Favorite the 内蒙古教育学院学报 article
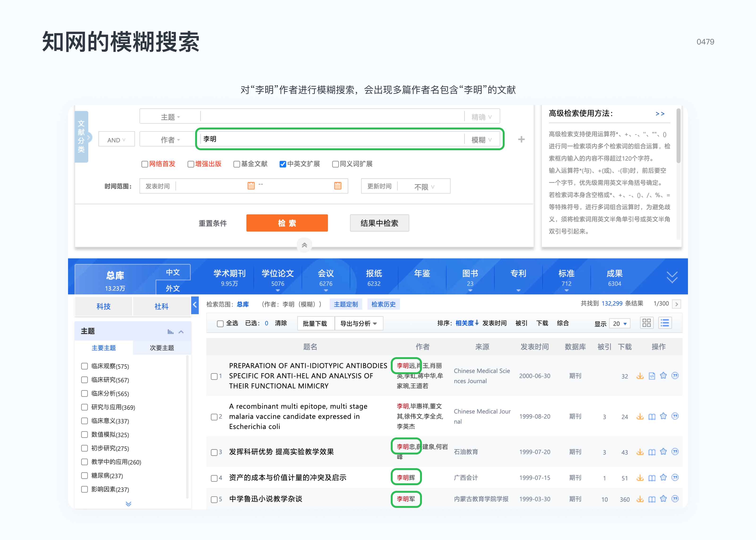756x540 pixels. 663,499
